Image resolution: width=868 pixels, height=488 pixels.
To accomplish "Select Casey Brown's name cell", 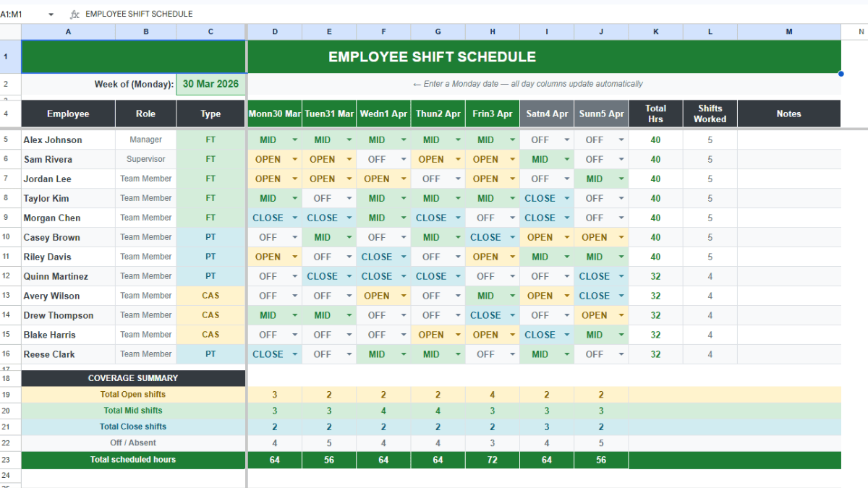I will click(67, 236).
